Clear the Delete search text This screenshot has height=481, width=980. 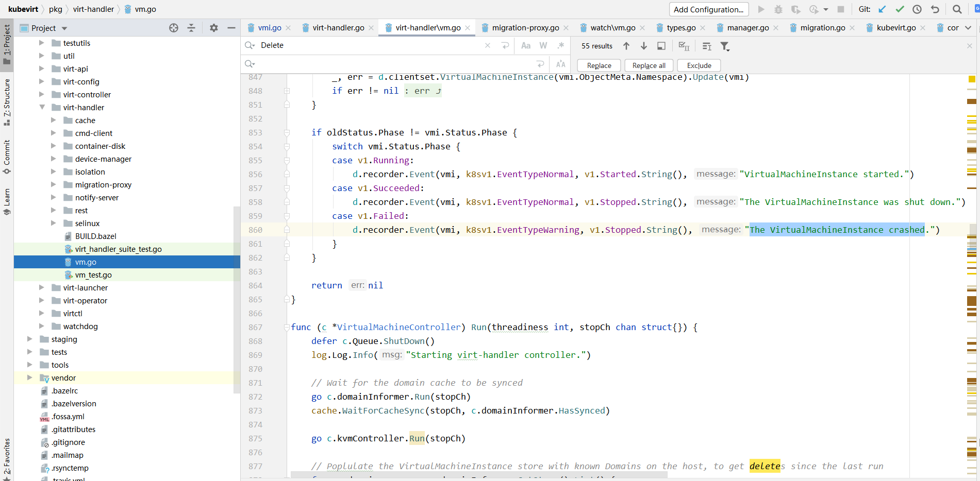pos(488,45)
